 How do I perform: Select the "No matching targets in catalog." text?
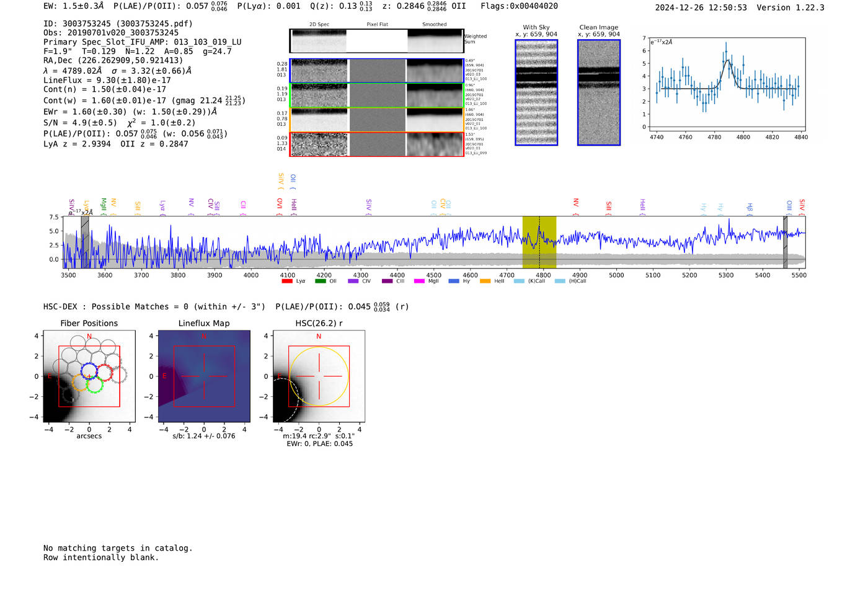point(118,548)
